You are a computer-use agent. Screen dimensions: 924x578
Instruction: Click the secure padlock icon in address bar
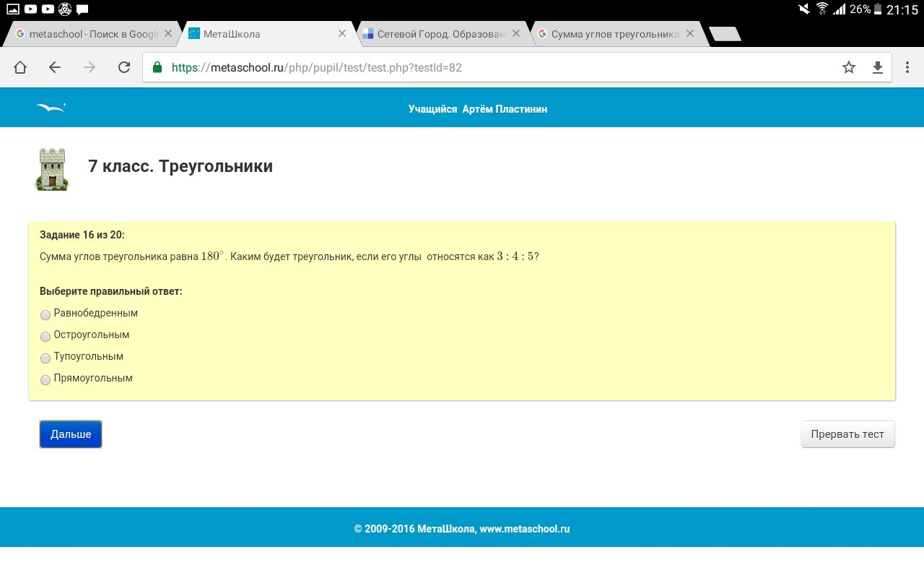click(157, 67)
